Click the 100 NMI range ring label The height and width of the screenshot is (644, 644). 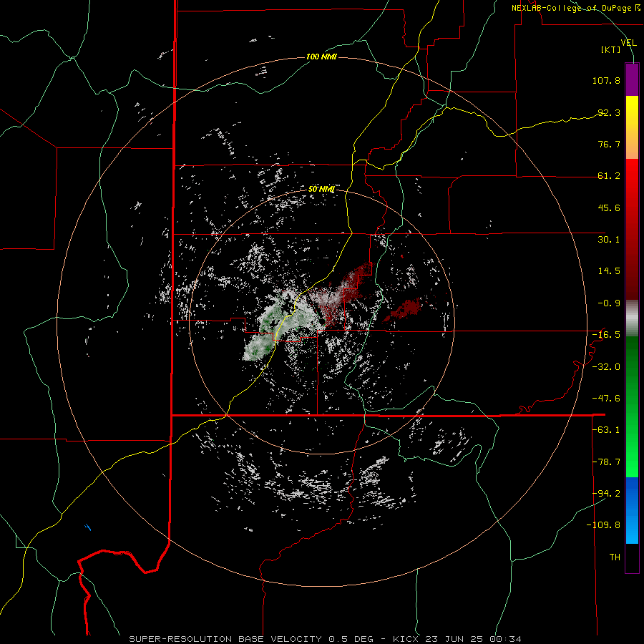click(x=321, y=57)
